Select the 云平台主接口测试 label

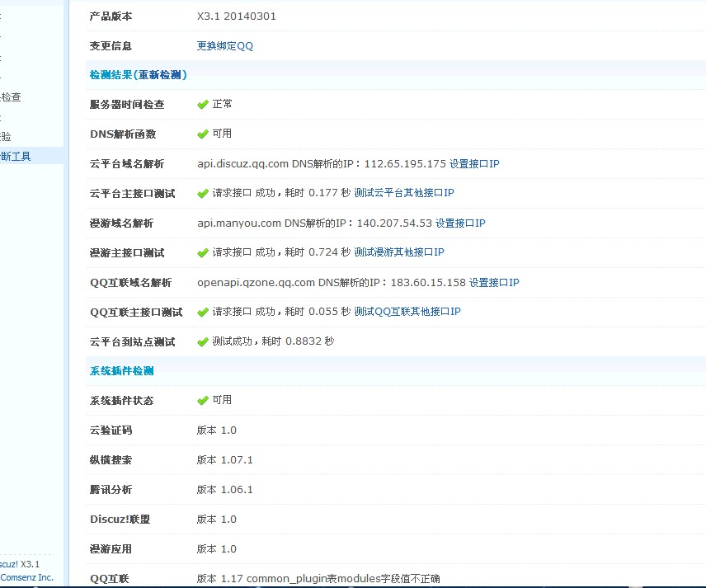click(132, 194)
